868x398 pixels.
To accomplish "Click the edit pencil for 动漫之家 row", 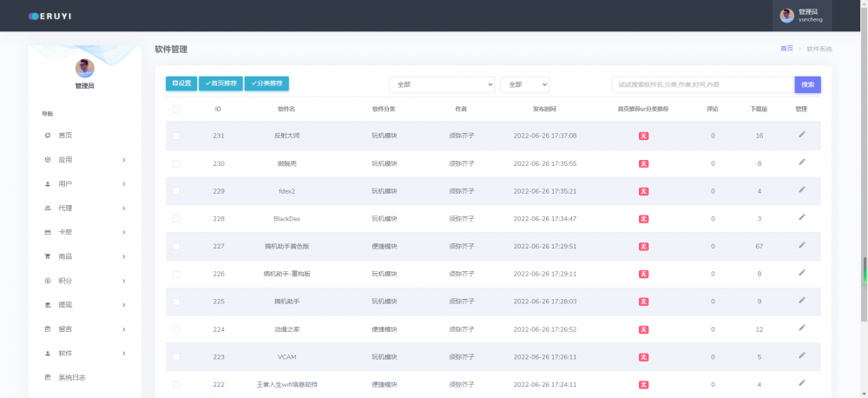I will coord(801,328).
